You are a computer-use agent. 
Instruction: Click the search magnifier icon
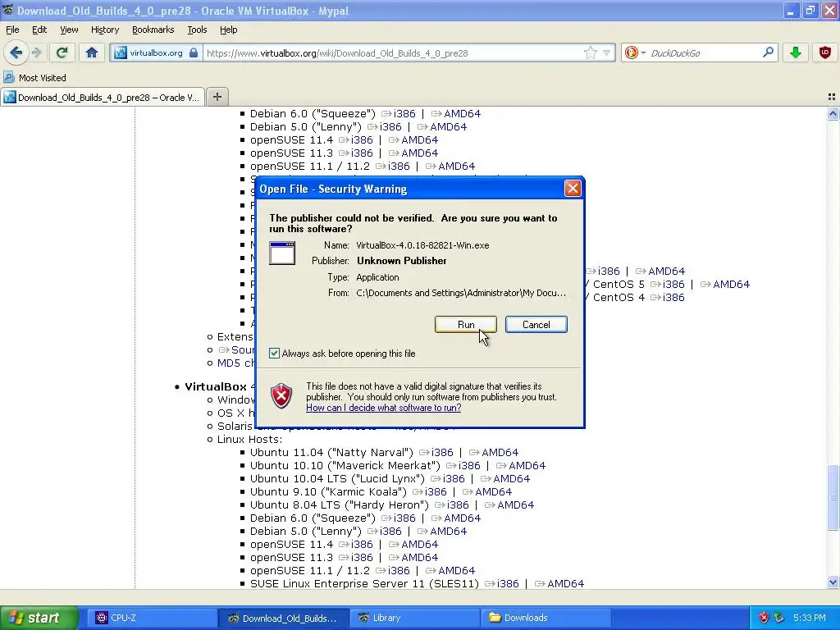click(x=768, y=52)
